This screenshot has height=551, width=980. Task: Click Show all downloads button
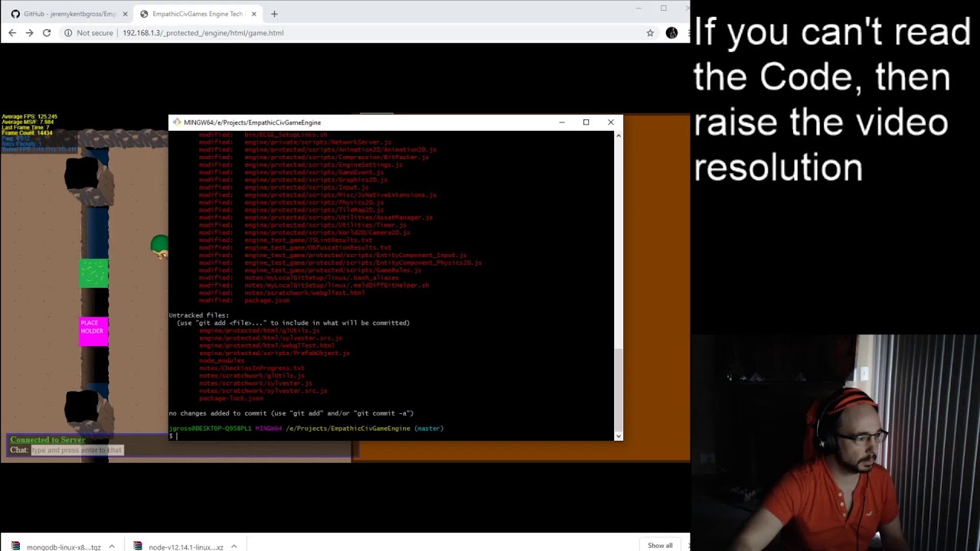coord(660,546)
